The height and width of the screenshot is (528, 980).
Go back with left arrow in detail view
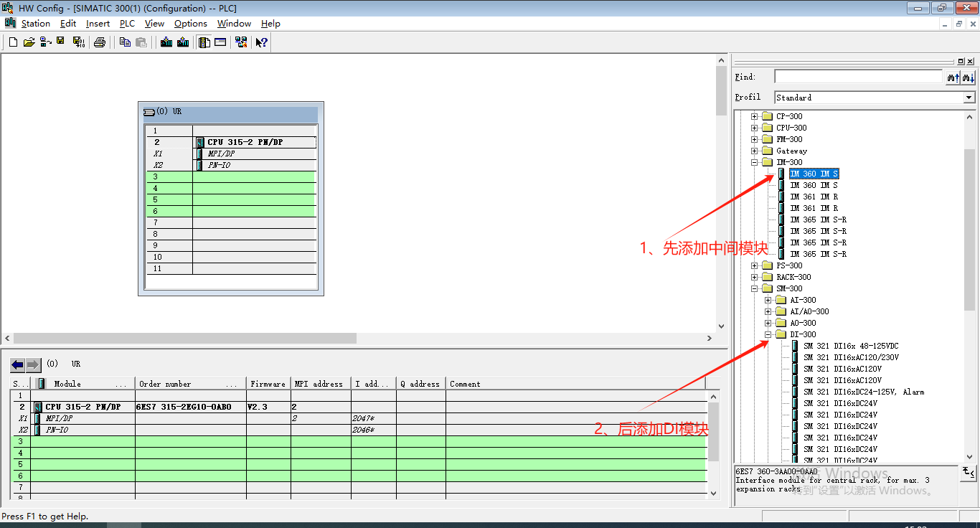18,364
